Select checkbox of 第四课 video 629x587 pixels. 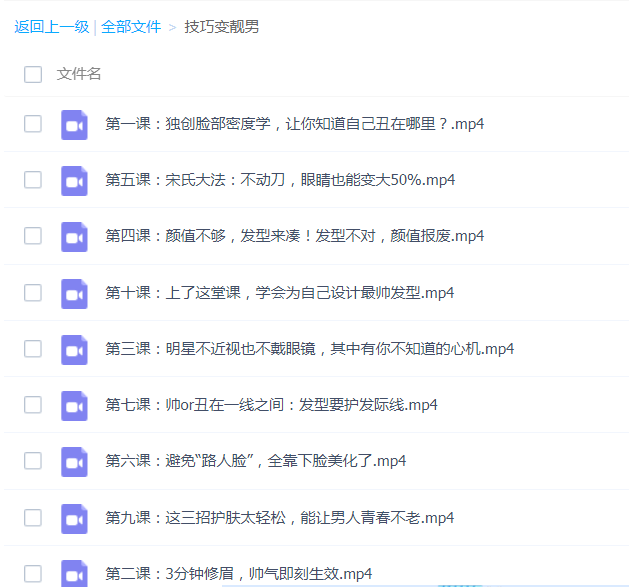(x=33, y=236)
